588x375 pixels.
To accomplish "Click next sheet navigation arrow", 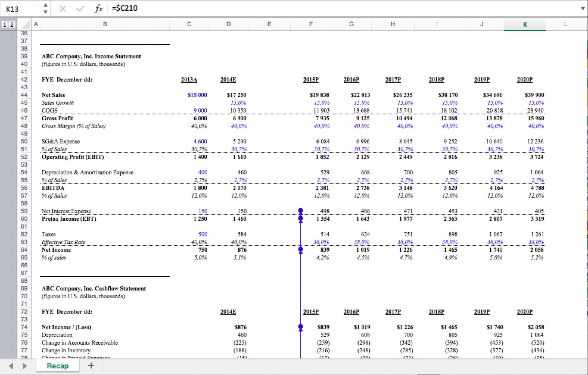I will point(24,366).
